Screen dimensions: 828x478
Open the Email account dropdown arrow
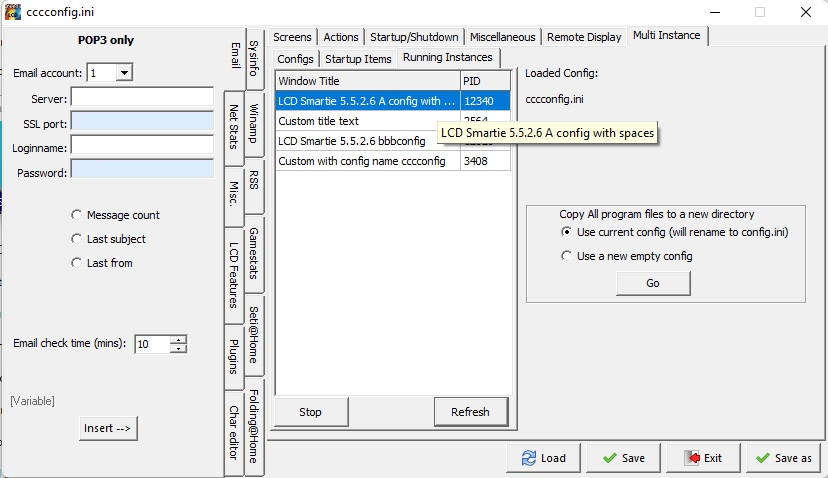[x=124, y=73]
